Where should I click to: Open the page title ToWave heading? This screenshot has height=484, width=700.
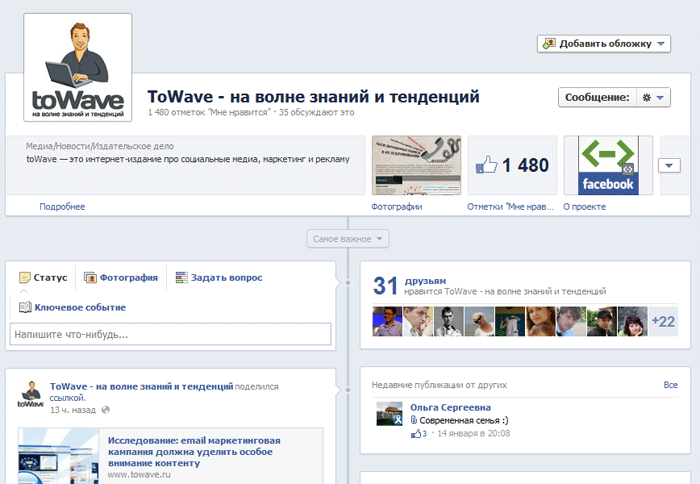(313, 96)
